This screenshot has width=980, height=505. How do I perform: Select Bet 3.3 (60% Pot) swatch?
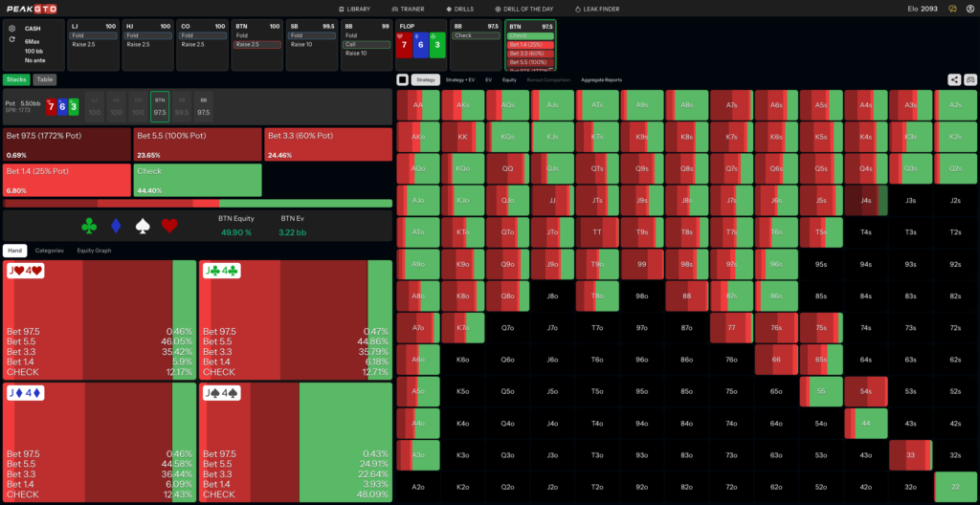(328, 145)
